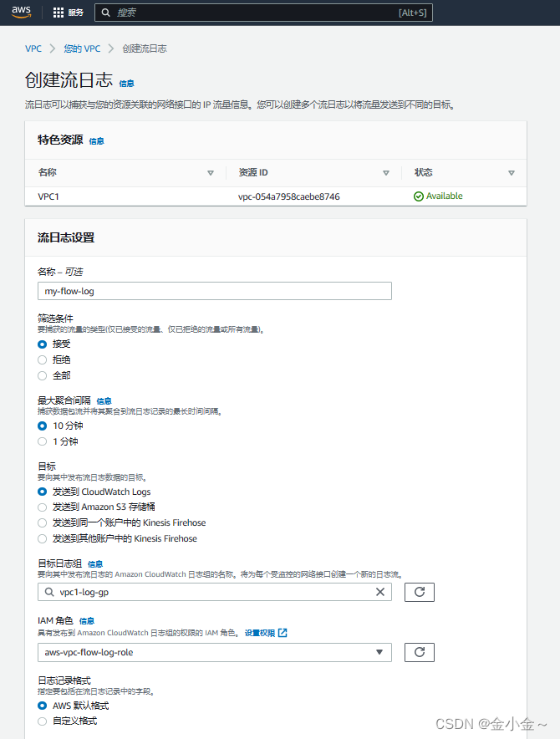Click the vpc1-log-gp log group field
The width and height of the screenshot is (560, 739).
click(215, 592)
